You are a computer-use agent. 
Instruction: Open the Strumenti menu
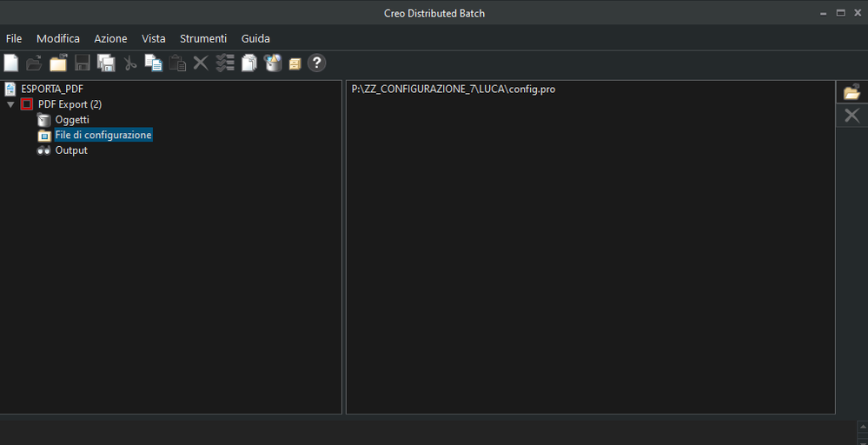pyautogui.click(x=203, y=39)
